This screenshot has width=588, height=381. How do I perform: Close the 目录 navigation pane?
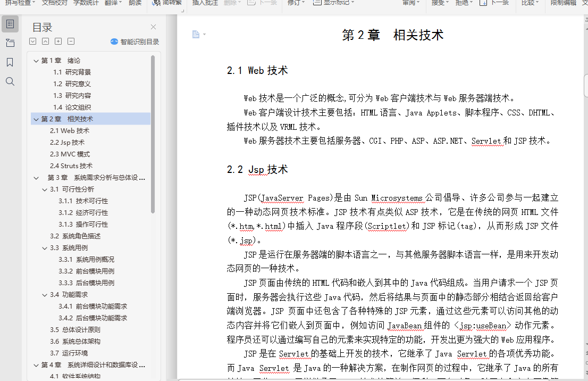pos(153,27)
